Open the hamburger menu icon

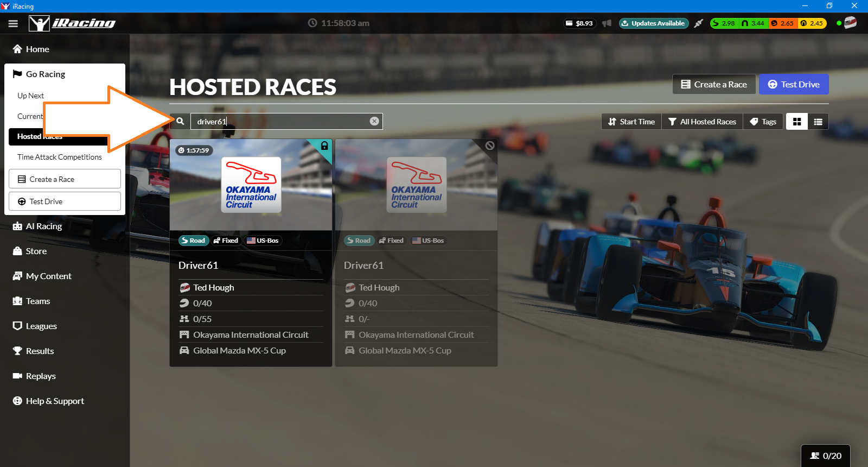13,23
